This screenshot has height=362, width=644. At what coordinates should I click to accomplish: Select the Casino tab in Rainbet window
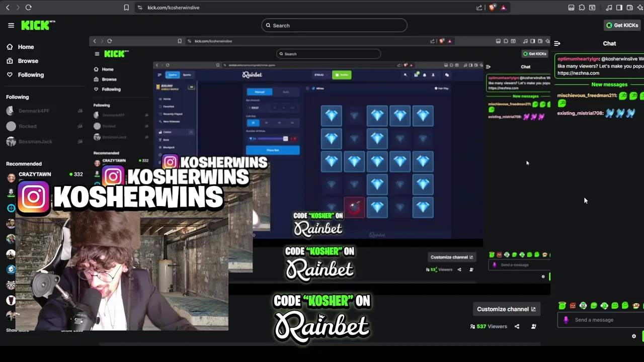(173, 75)
